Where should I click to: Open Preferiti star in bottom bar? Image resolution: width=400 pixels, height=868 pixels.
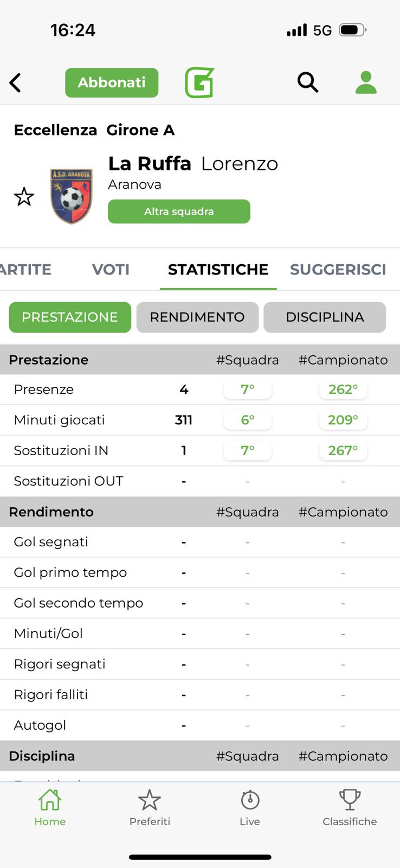(150, 808)
